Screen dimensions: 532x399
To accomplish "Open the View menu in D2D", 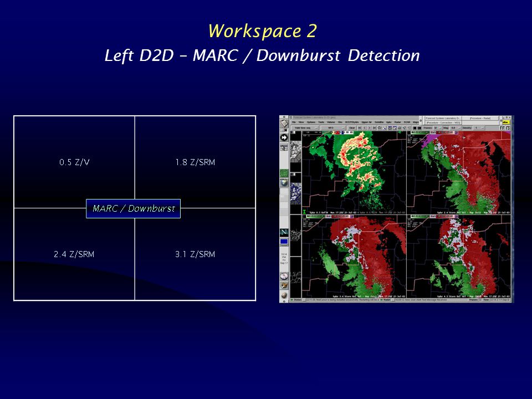I will [x=301, y=122].
